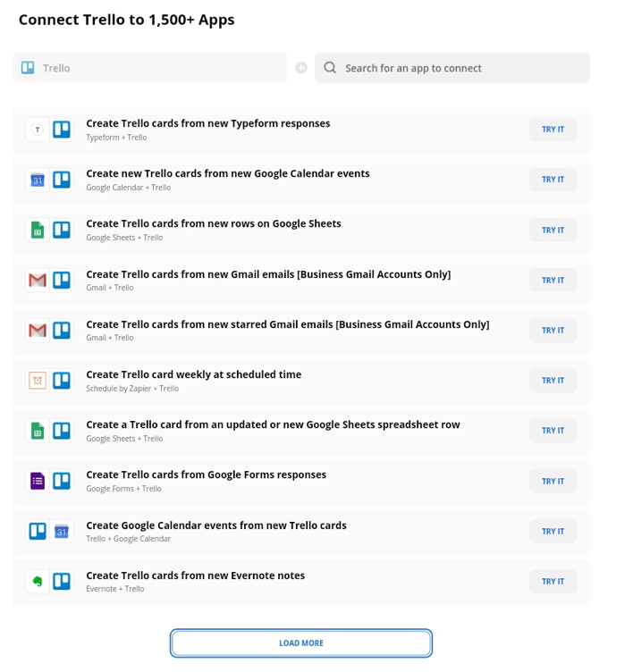Click TRY IT for Evernote notes
This screenshot has height=672, width=633.
point(553,582)
